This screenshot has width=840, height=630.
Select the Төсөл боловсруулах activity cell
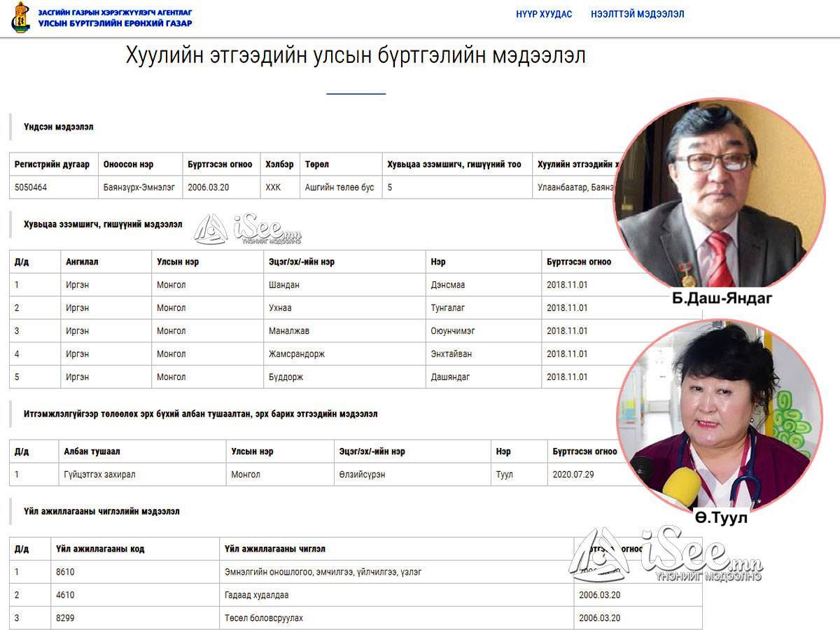tap(396, 618)
